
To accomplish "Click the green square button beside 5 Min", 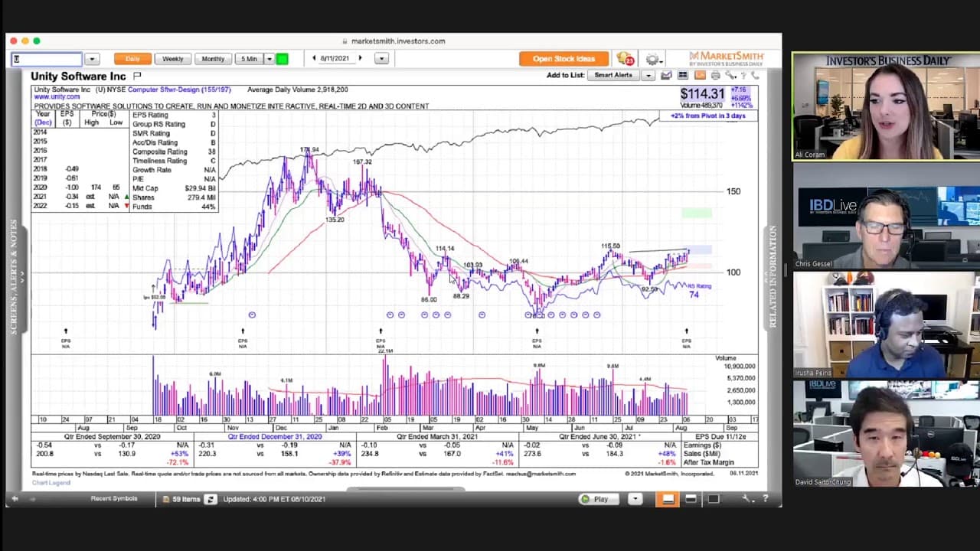I will point(282,59).
